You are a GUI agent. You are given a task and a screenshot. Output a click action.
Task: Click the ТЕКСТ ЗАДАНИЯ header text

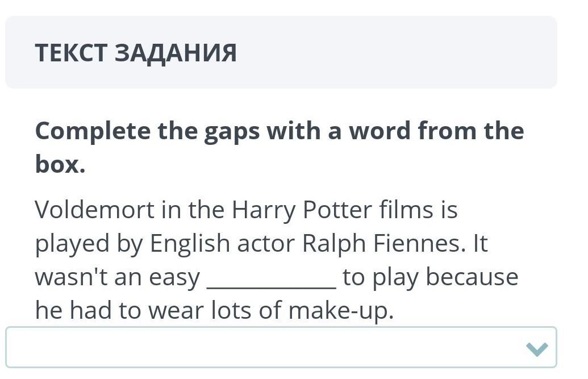click(x=135, y=53)
